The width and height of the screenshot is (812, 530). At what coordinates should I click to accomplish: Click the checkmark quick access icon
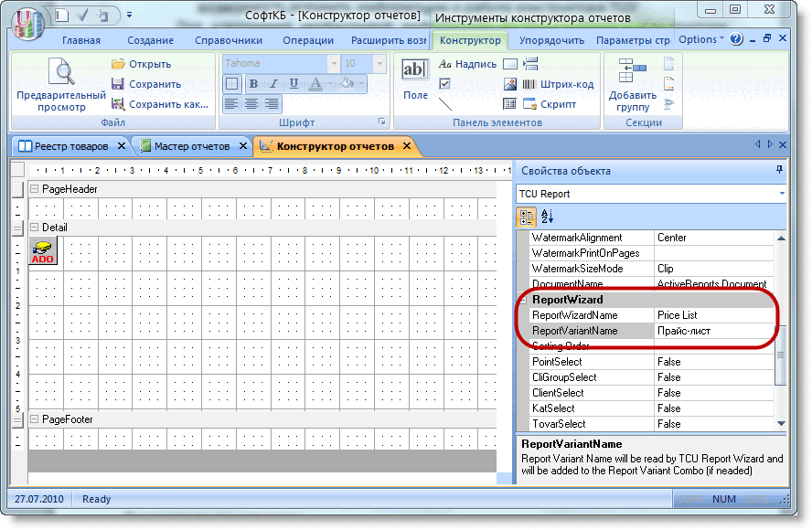pos(82,15)
